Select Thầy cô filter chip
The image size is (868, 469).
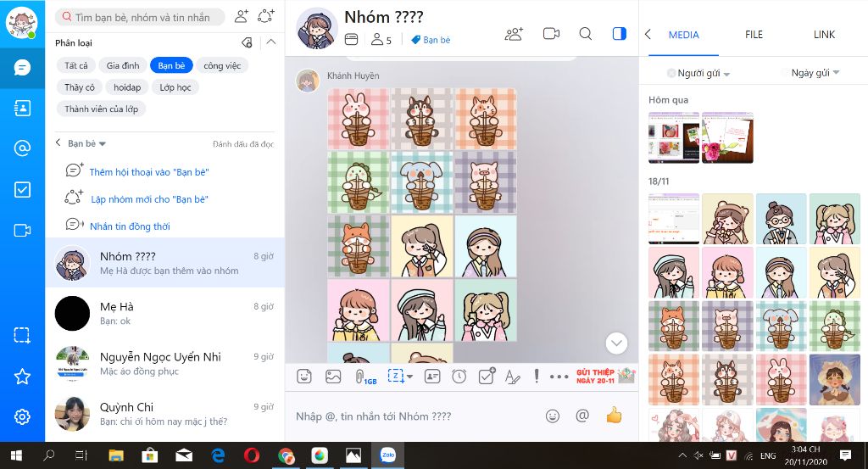[x=79, y=87]
